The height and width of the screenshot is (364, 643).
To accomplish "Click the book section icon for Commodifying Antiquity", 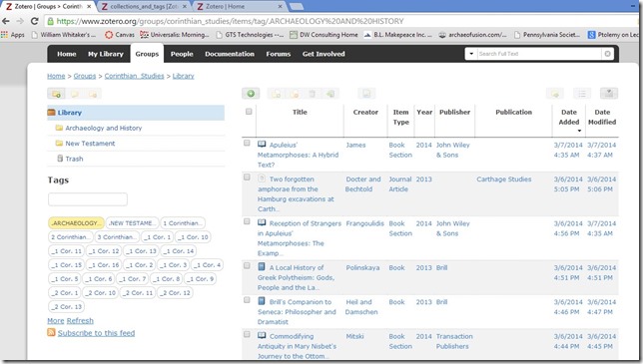I will point(262,336).
